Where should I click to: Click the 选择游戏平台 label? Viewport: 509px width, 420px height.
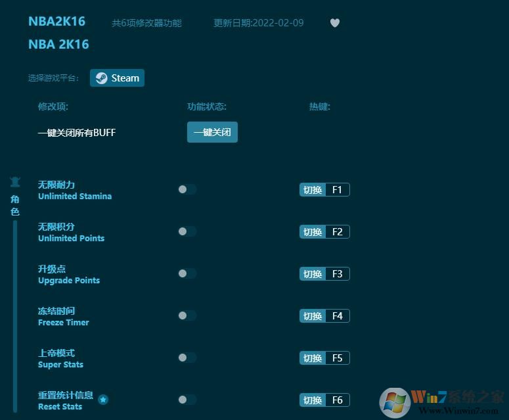(54, 78)
